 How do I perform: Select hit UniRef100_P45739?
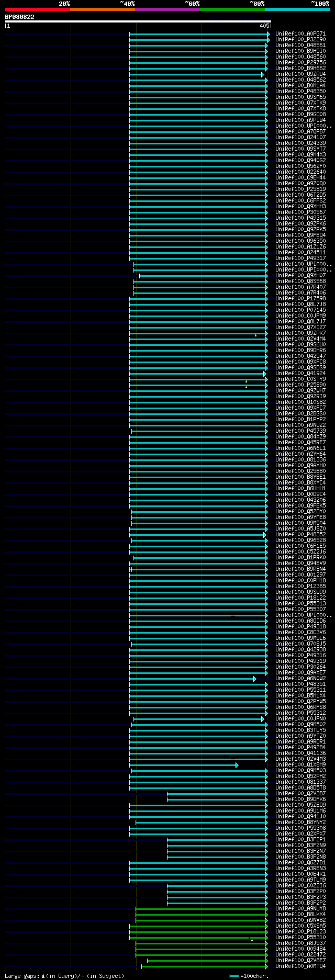(x=300, y=431)
